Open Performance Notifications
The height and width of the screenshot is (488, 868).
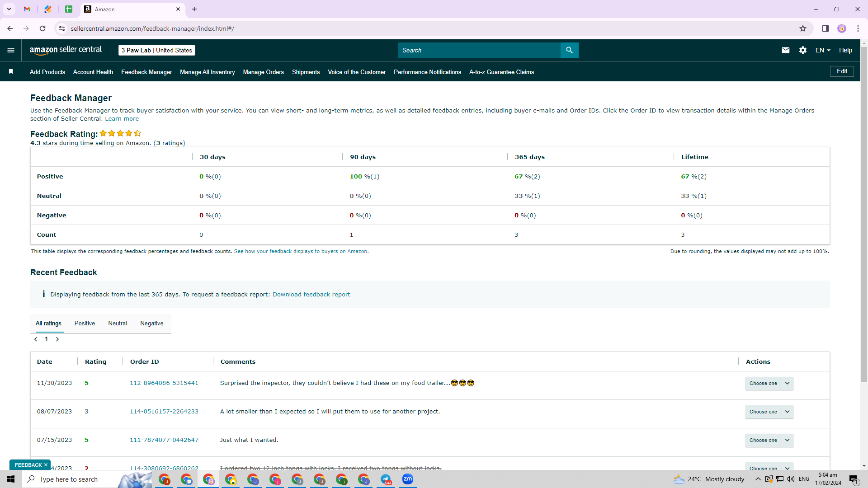428,72
